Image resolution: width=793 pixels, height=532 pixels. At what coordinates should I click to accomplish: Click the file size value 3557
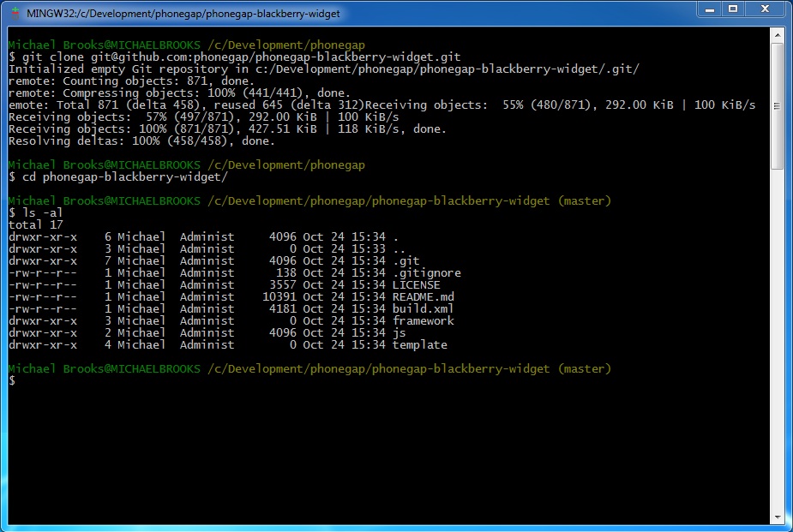[283, 285]
